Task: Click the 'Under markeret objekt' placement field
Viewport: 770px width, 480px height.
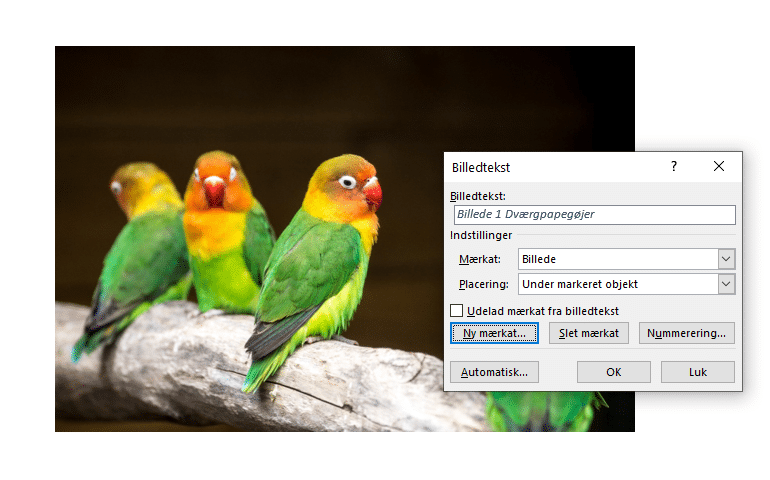Action: click(x=617, y=284)
